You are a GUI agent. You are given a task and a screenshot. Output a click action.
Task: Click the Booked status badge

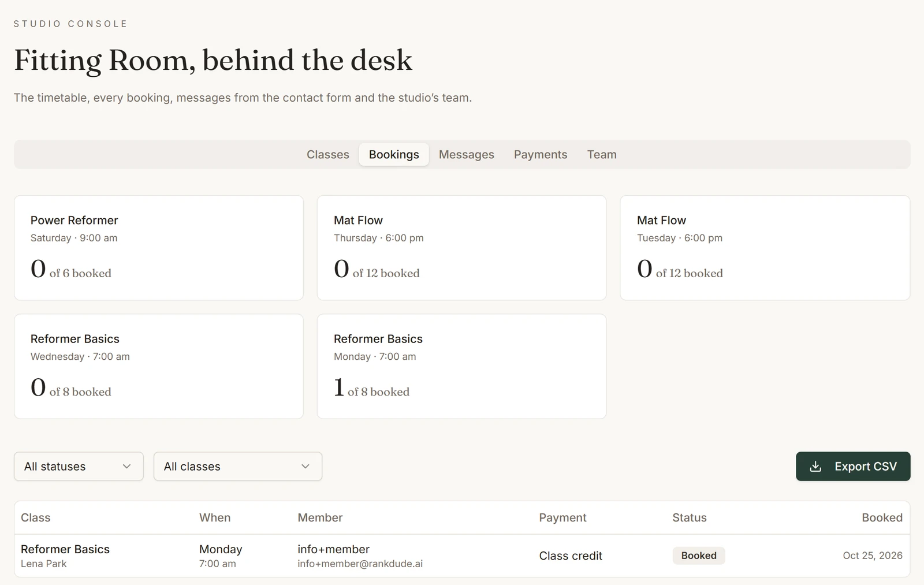click(x=699, y=556)
